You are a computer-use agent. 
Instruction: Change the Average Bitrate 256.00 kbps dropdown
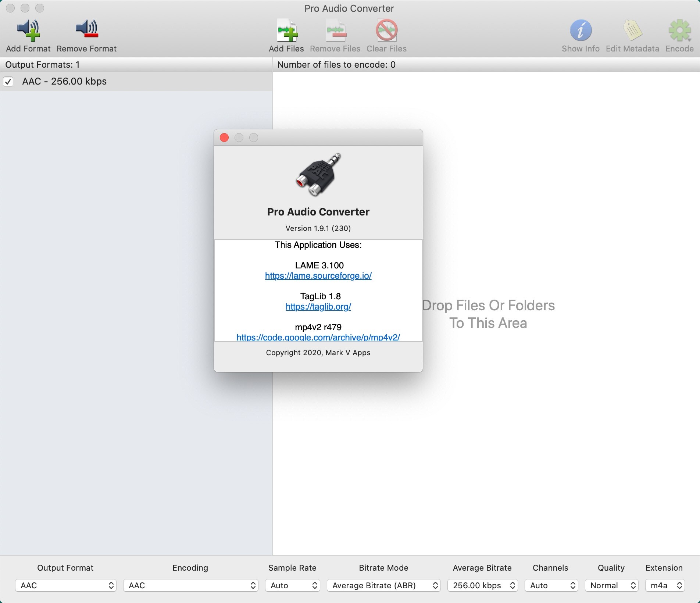pos(482,585)
